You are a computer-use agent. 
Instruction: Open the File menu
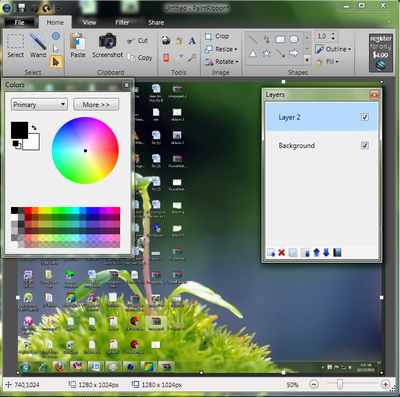[19, 22]
